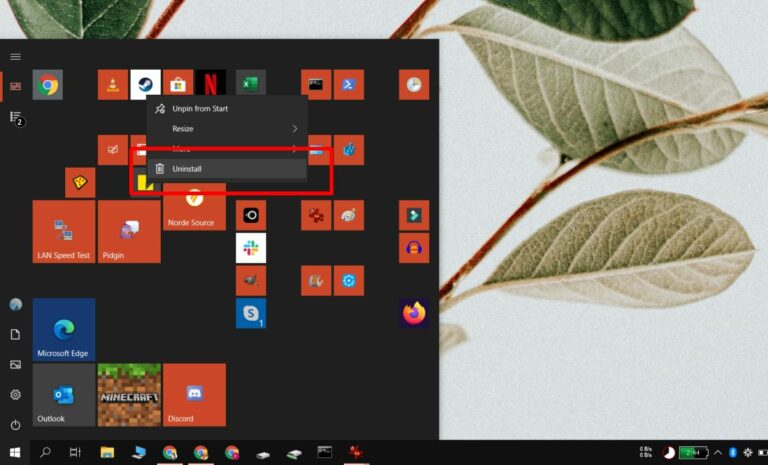Launch Netflix from the Start tiles
Image resolution: width=768 pixels, height=465 pixels.
point(210,85)
